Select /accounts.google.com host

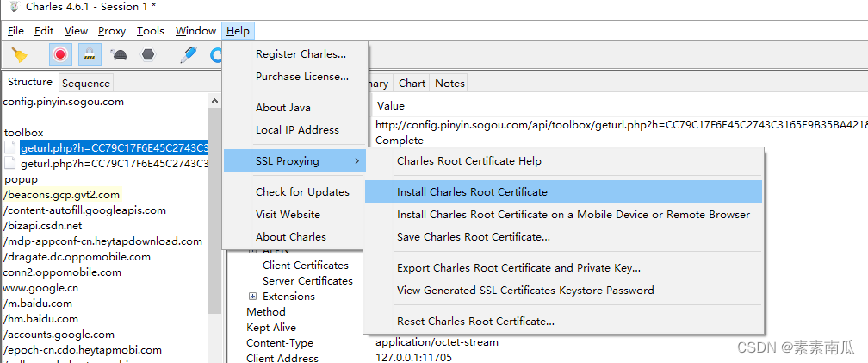click(x=59, y=335)
